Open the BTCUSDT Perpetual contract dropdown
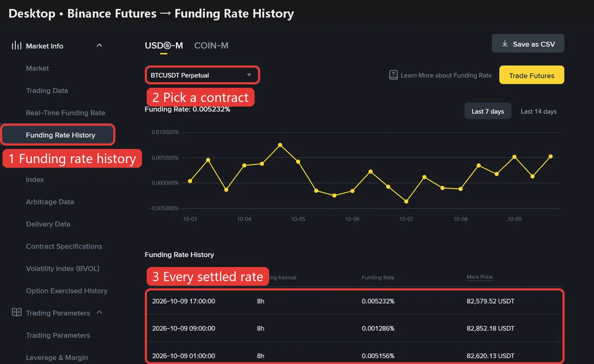This screenshot has height=364, width=594. point(202,75)
